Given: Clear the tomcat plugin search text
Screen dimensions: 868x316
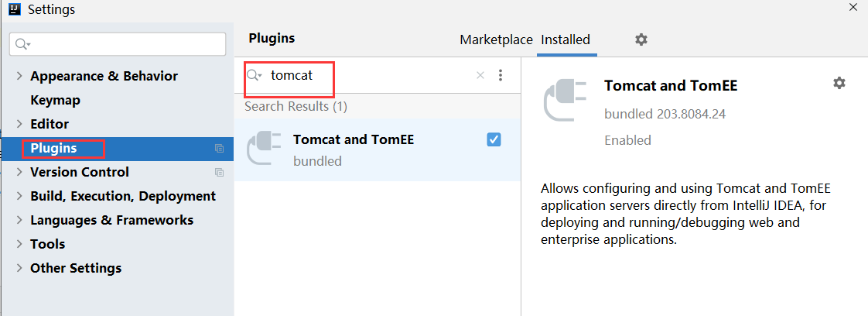Looking at the screenshot, I should pos(480,75).
